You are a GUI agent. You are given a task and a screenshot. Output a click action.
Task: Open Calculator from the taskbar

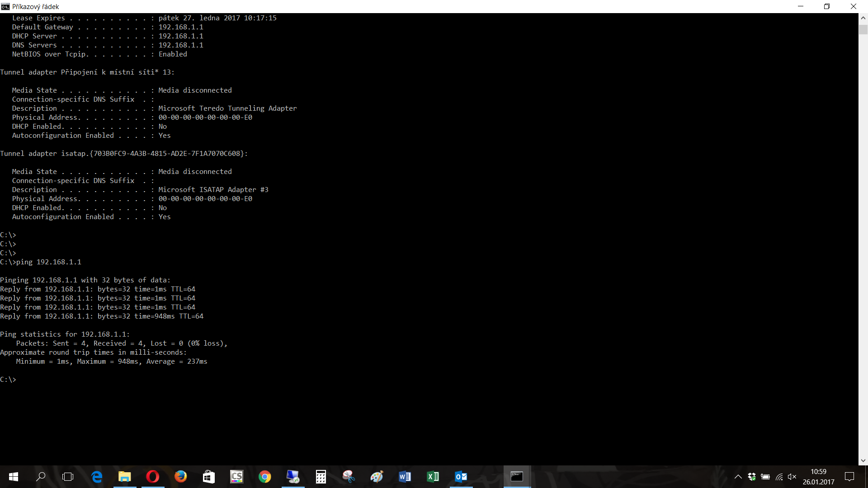pos(321,477)
